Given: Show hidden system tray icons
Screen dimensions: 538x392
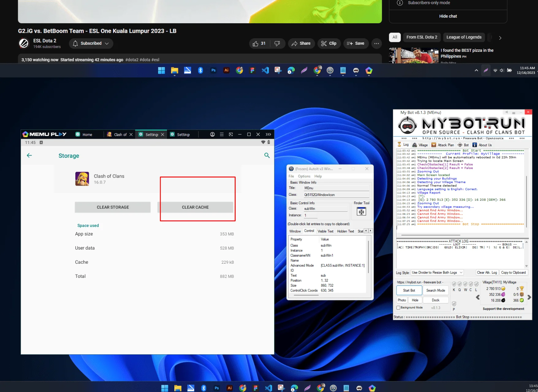Looking at the screenshot, I should pyautogui.click(x=476, y=70).
